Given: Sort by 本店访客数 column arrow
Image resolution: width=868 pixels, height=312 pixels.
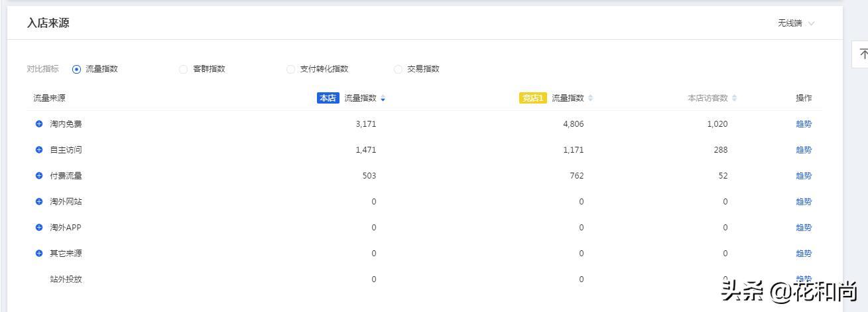Looking at the screenshot, I should [735, 98].
